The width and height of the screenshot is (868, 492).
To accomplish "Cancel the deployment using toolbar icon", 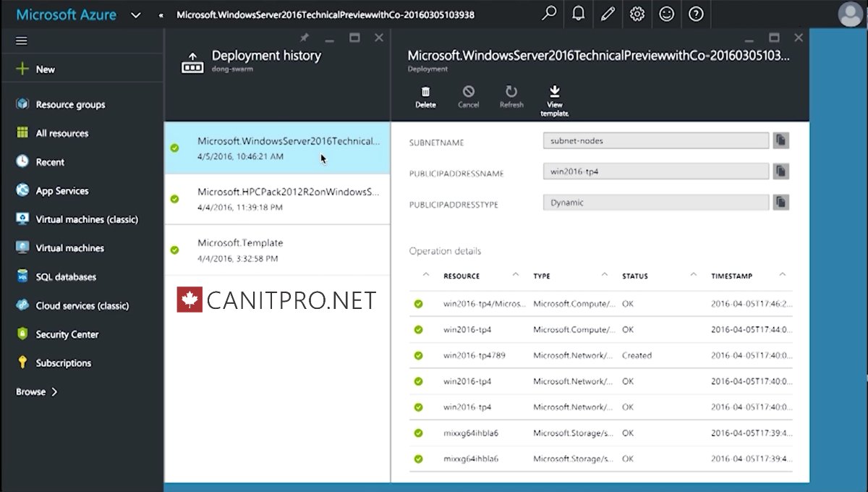I will click(x=468, y=96).
